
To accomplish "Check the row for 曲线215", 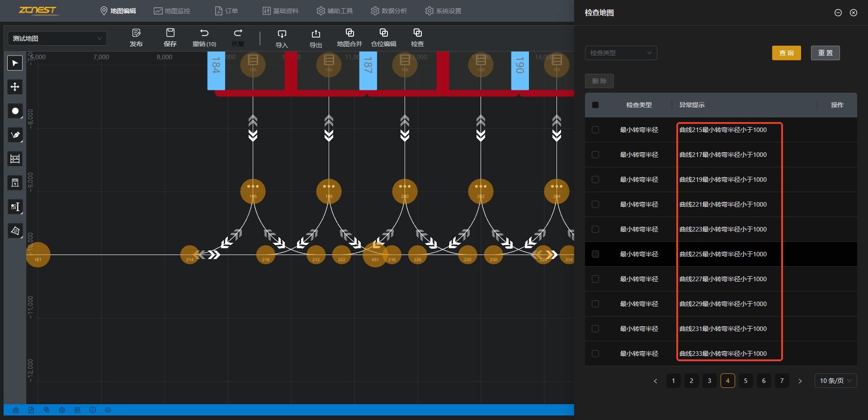I will coord(595,130).
